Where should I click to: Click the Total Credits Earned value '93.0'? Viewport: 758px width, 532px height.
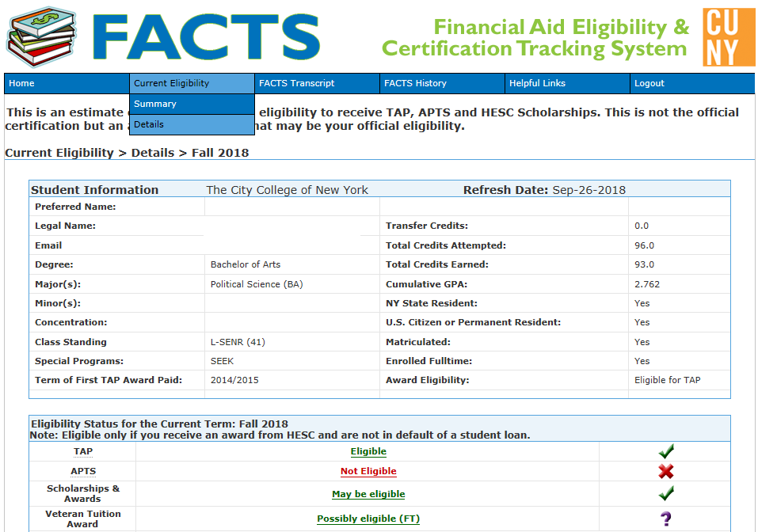[644, 264]
